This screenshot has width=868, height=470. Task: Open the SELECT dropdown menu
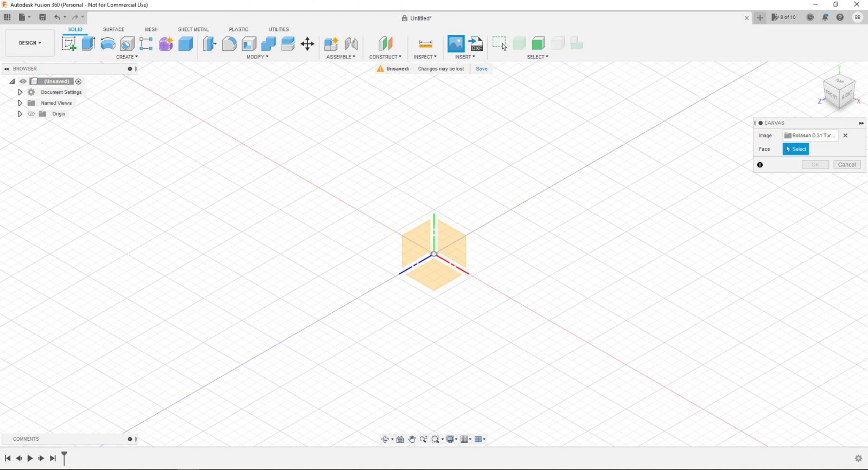click(538, 57)
